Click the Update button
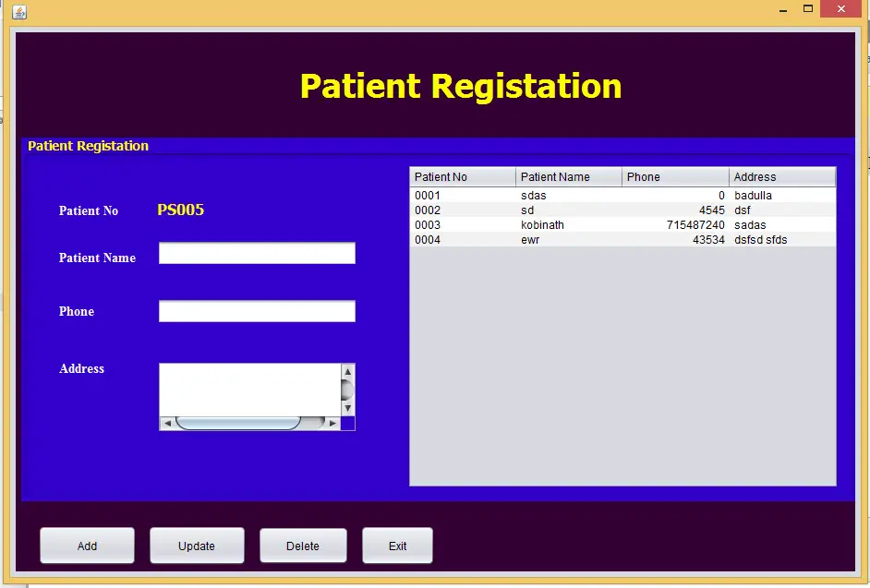870x588 pixels. [197, 546]
